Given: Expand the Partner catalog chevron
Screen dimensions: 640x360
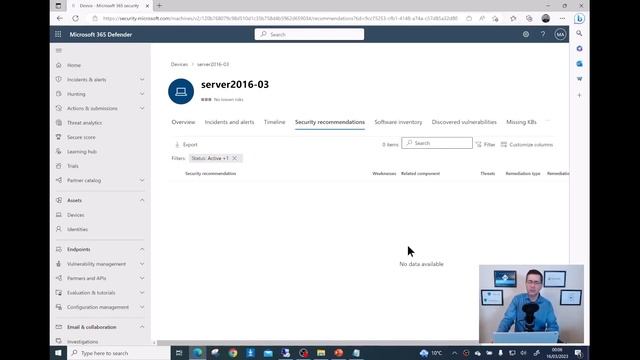Looking at the screenshot, I should coord(142,180).
